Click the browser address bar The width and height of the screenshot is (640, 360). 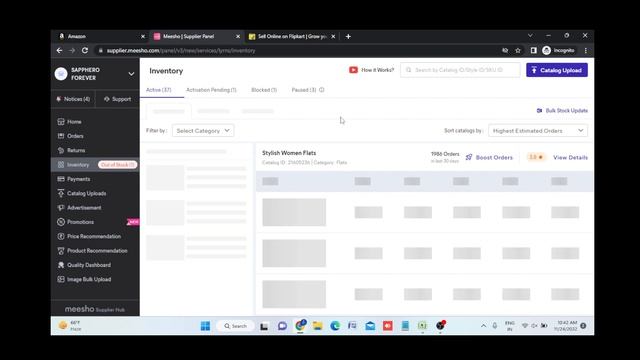click(x=298, y=51)
